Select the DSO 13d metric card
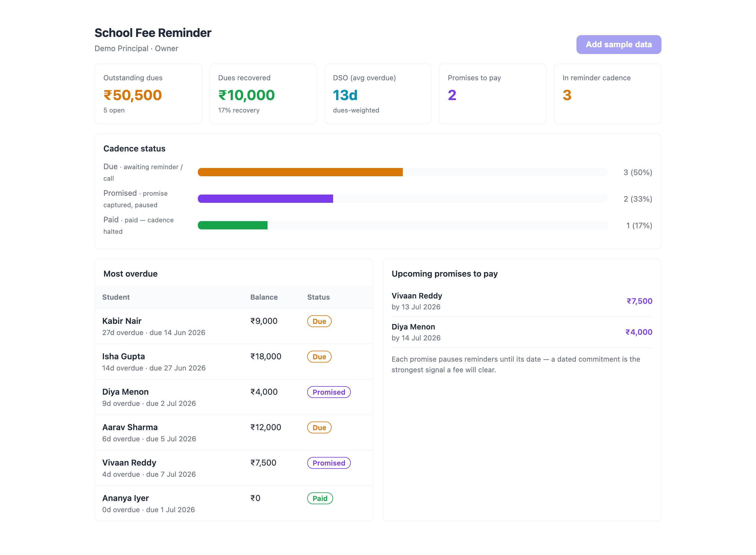This screenshot has width=756, height=555. point(378,94)
